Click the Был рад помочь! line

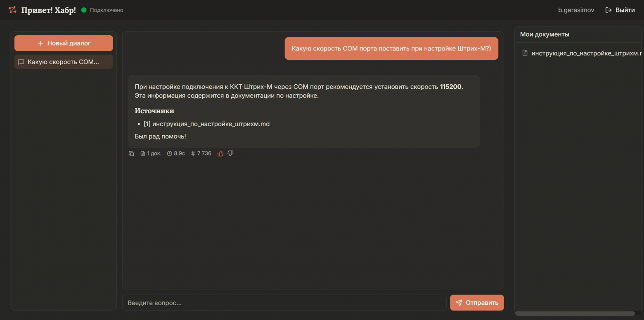tap(161, 136)
